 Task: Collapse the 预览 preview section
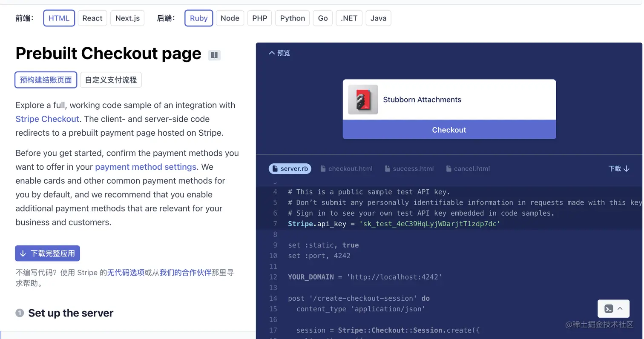pyautogui.click(x=279, y=53)
